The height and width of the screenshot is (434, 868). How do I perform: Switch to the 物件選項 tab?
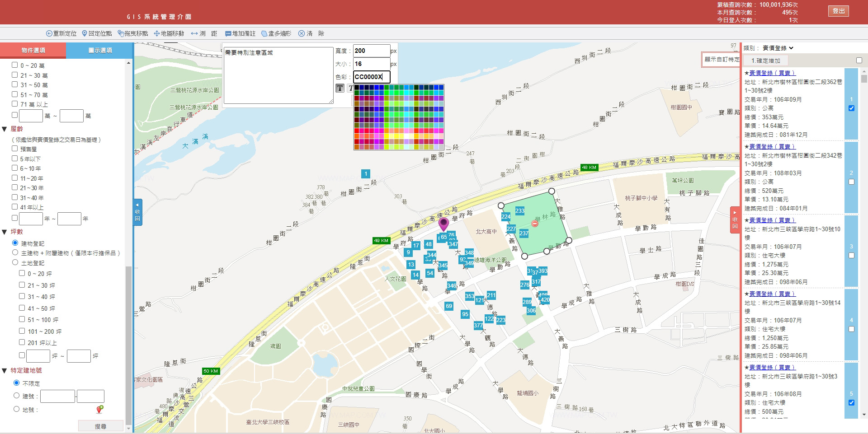point(33,50)
